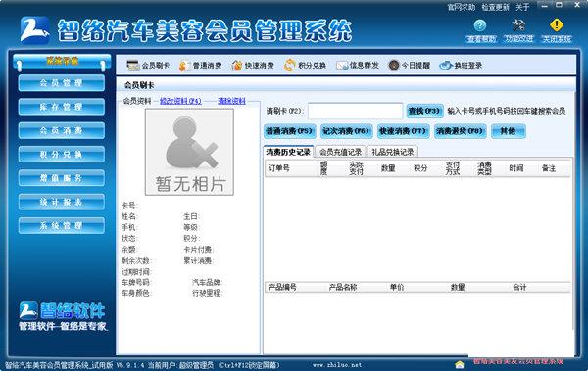Image resolution: width=588 pixels, height=371 pixels.
Task: Open 增值服务 in the sidebar
Action: tap(62, 178)
